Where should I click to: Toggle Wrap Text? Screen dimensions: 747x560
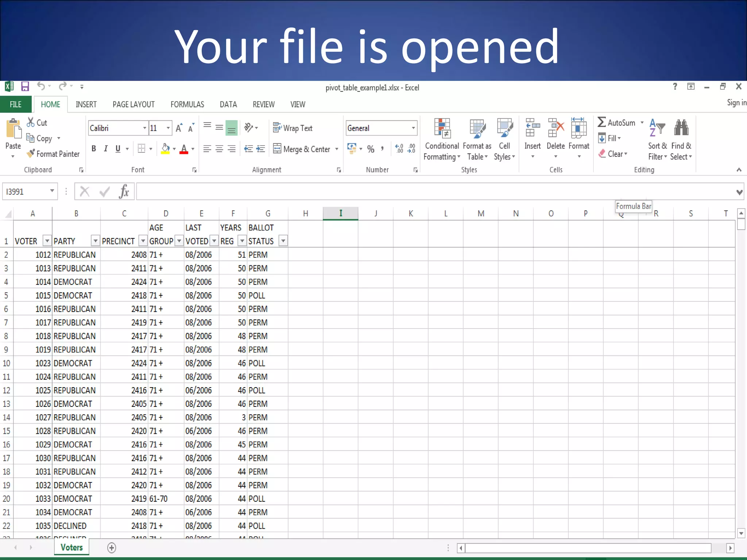293,128
